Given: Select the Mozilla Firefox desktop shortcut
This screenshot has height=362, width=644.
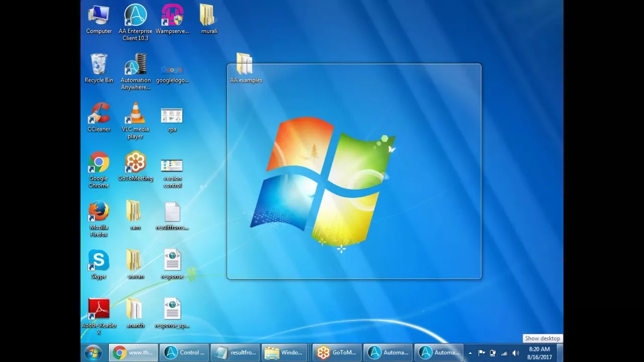Looking at the screenshot, I should tap(99, 219).
